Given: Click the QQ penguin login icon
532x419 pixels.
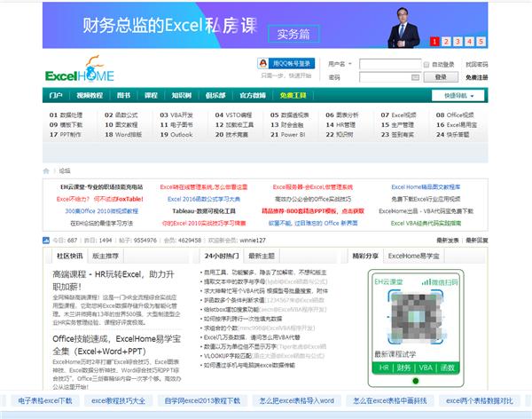Looking at the screenshot, I should tap(262, 64).
